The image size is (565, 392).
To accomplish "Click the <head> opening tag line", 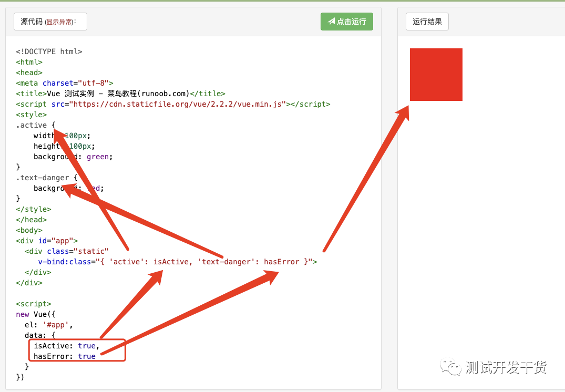I will tap(29, 73).
